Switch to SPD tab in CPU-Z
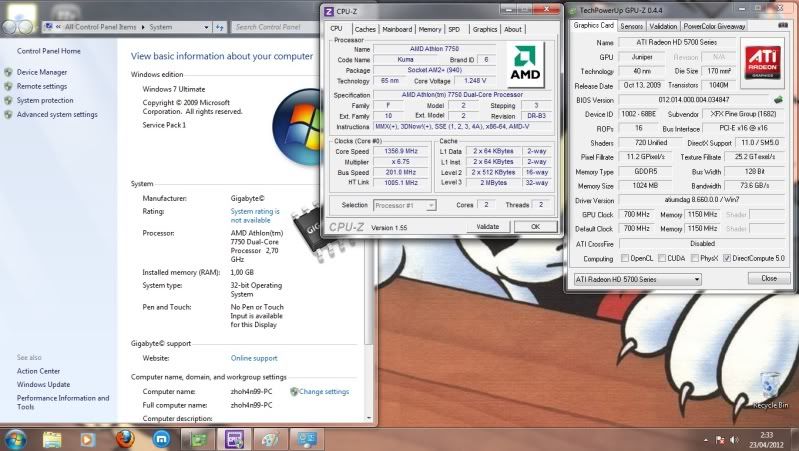 454,30
